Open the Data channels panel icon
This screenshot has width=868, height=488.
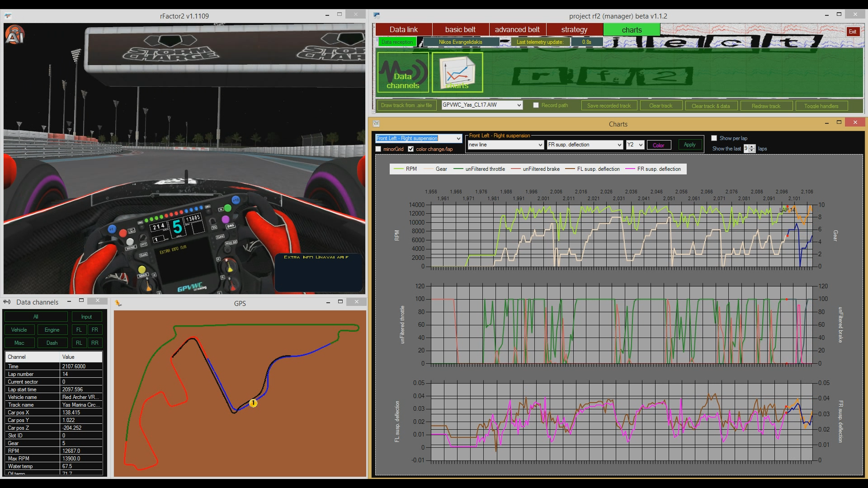402,72
